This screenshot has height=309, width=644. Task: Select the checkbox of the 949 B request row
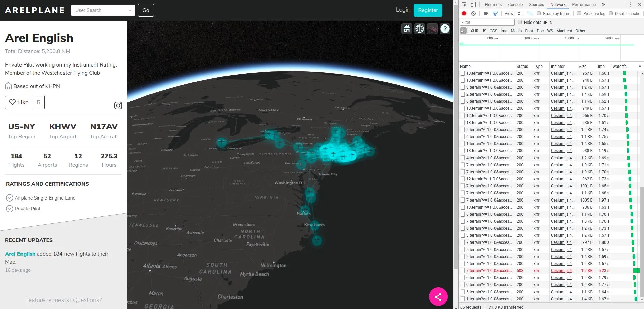coord(463,108)
